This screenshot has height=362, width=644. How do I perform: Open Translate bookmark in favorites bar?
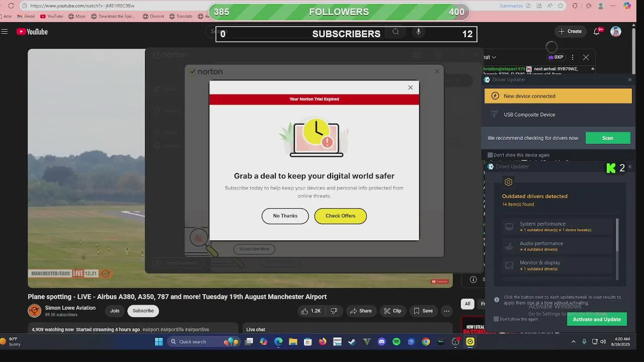[181, 16]
